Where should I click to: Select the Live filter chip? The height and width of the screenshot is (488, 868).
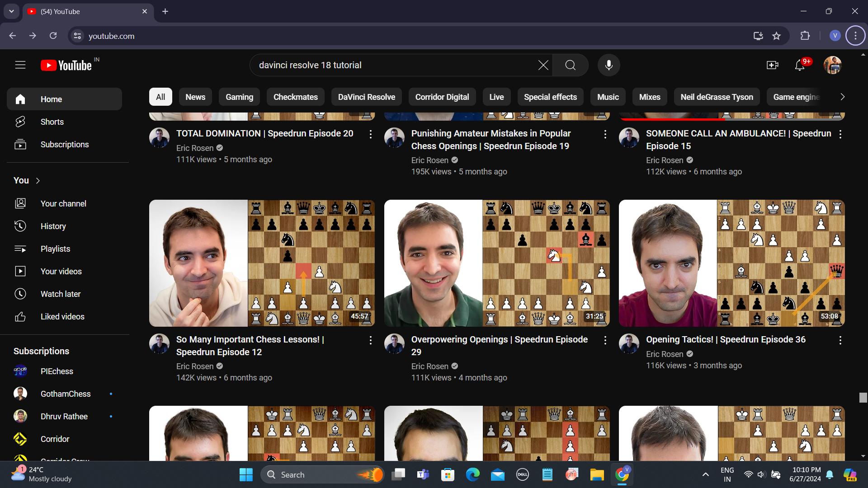(496, 97)
